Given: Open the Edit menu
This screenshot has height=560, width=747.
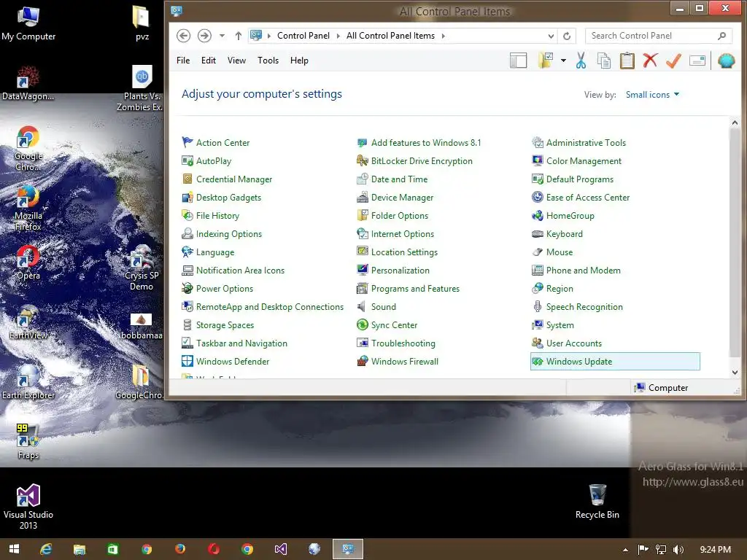Looking at the screenshot, I should point(208,61).
